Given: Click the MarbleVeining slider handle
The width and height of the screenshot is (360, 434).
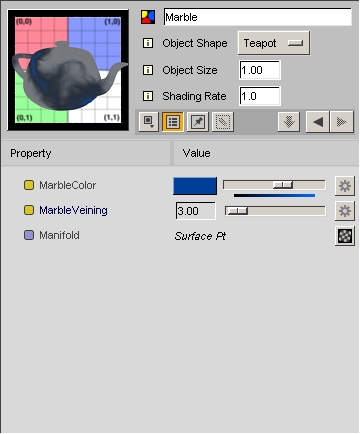Looking at the screenshot, I should [x=237, y=211].
